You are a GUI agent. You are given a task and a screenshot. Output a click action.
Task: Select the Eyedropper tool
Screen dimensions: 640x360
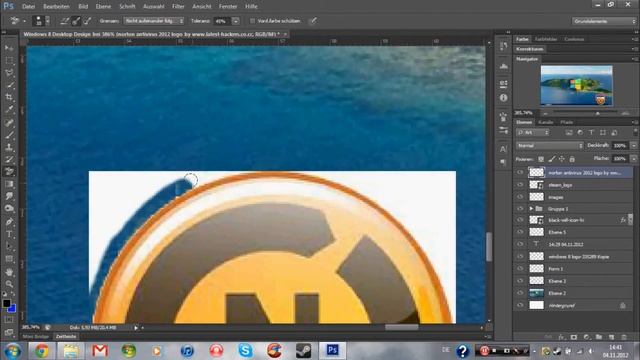tap(9, 109)
